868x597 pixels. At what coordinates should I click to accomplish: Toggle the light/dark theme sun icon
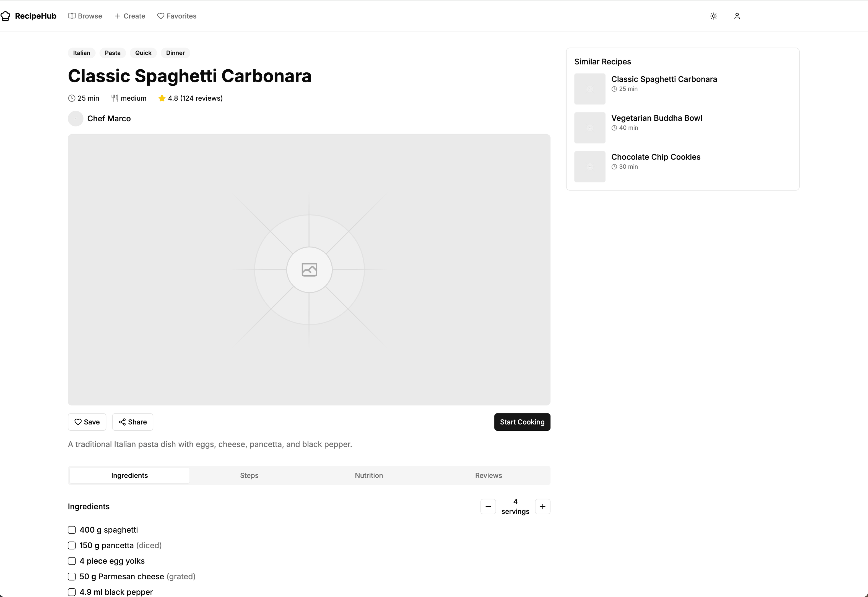(x=713, y=16)
